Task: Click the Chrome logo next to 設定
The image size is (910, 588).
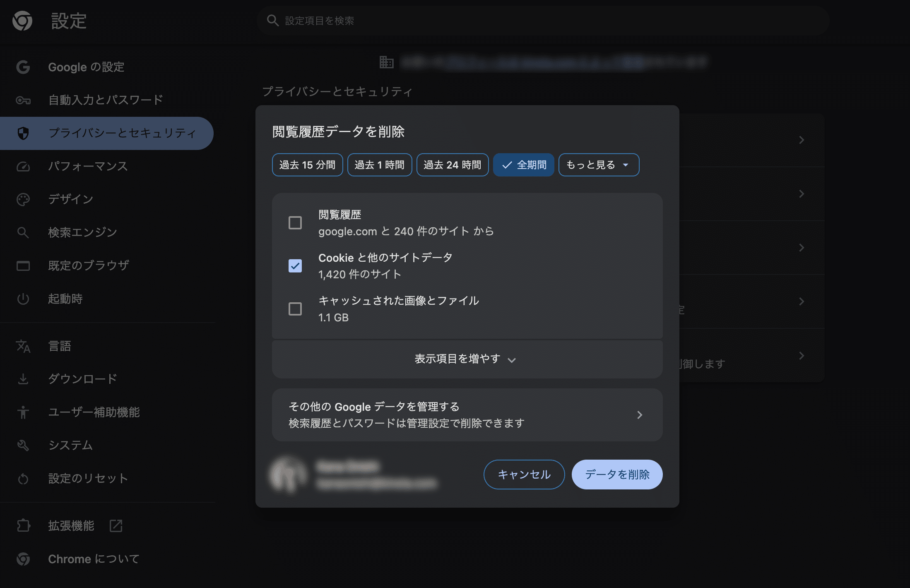Action: pos(22,21)
